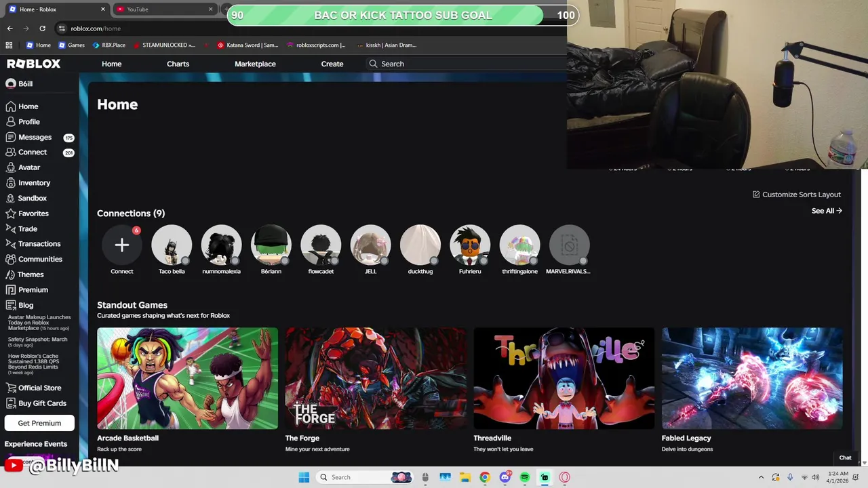Open the Threadville game thumbnail

[x=564, y=378]
